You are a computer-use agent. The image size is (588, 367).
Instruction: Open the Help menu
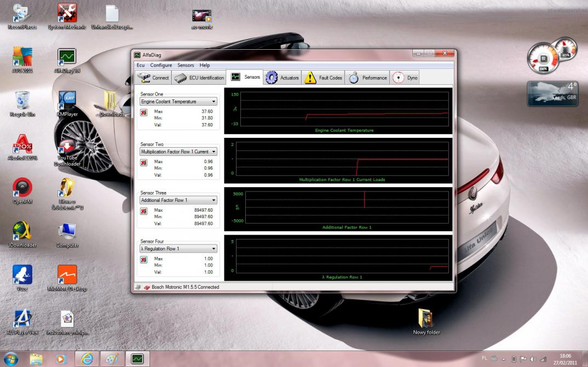point(205,65)
